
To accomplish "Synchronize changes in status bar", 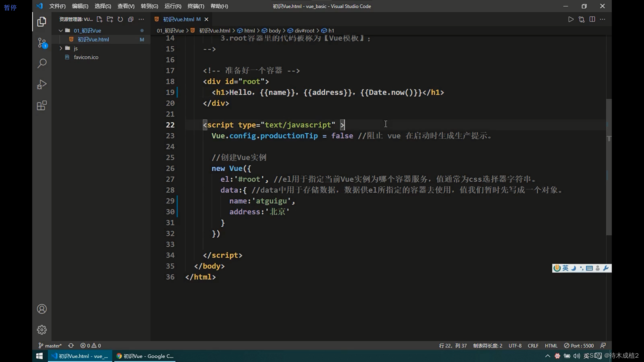I will (x=71, y=346).
